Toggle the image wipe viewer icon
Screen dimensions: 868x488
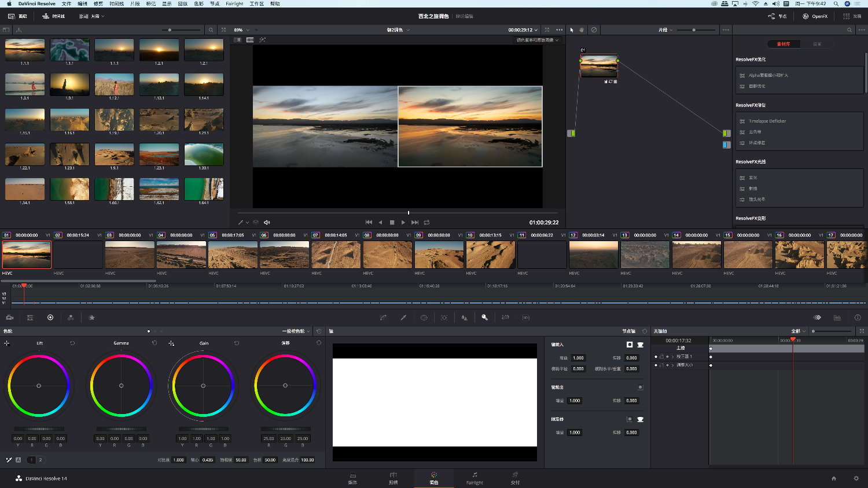click(x=237, y=40)
